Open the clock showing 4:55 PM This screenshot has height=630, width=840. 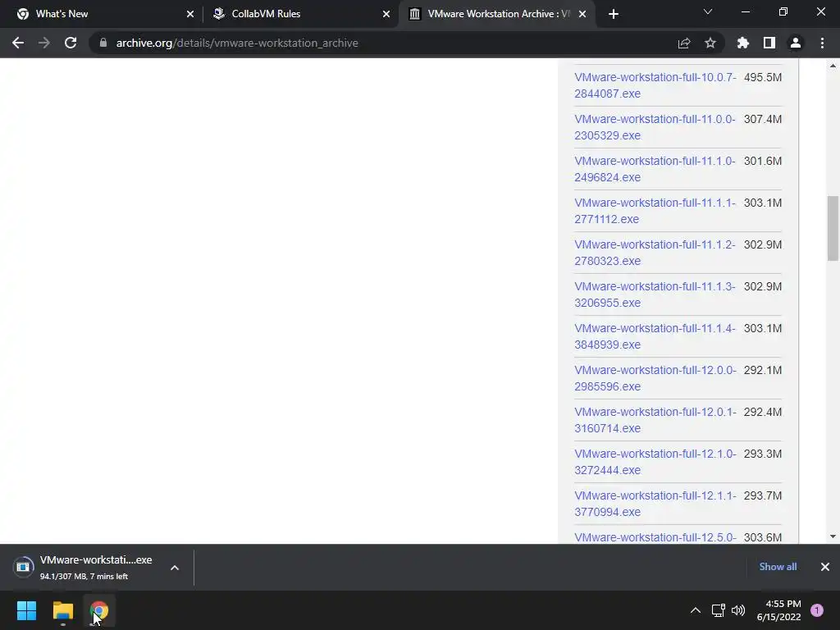(x=779, y=610)
